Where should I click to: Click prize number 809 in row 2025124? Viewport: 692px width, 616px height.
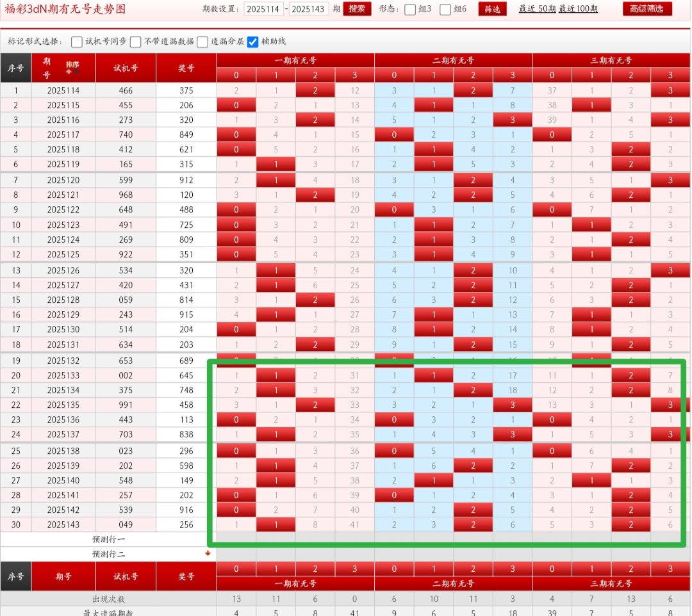(x=186, y=240)
